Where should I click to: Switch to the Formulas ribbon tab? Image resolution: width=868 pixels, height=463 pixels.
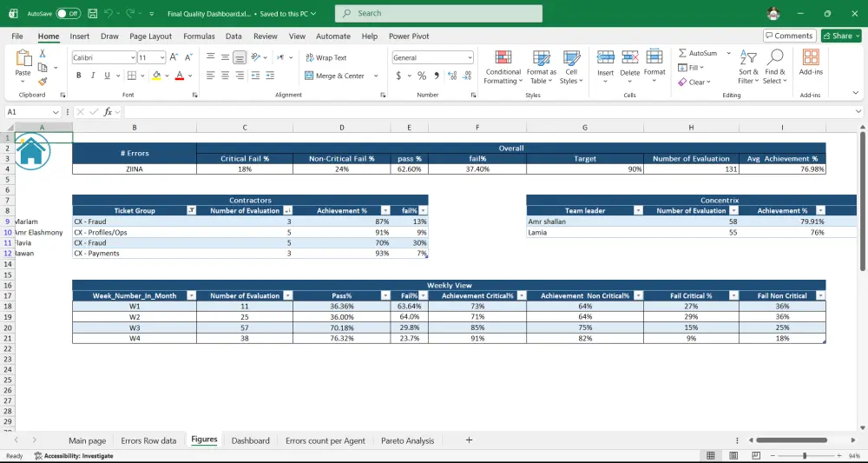(x=199, y=36)
